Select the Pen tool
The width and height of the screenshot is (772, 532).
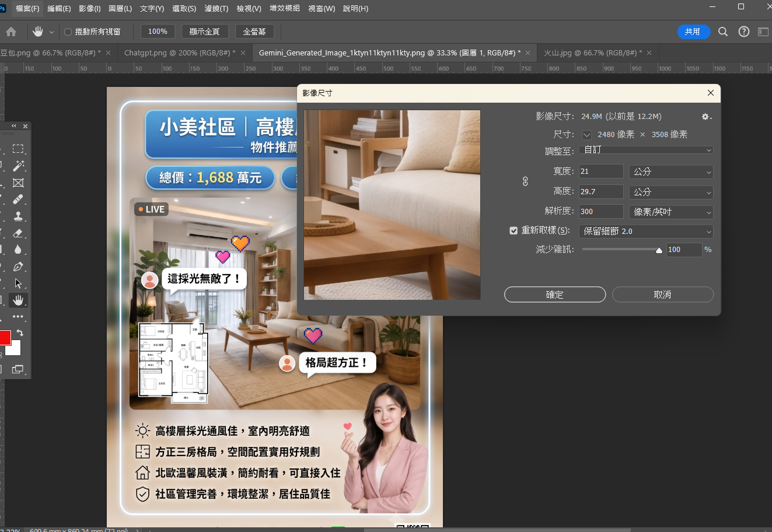(x=18, y=267)
